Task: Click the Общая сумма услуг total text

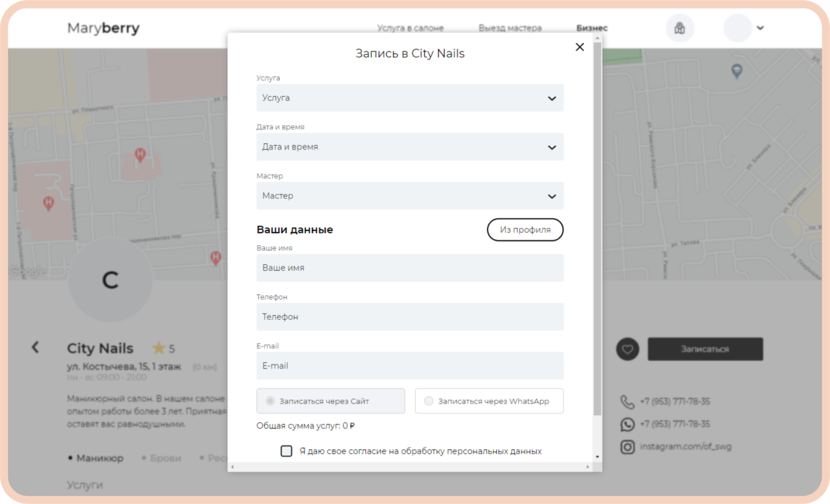Action: tap(305, 426)
